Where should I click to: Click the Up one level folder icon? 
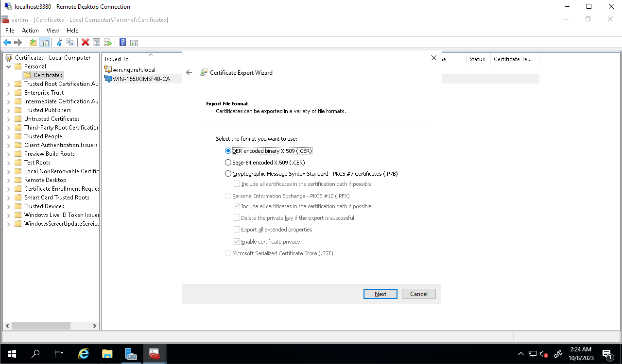point(33,42)
